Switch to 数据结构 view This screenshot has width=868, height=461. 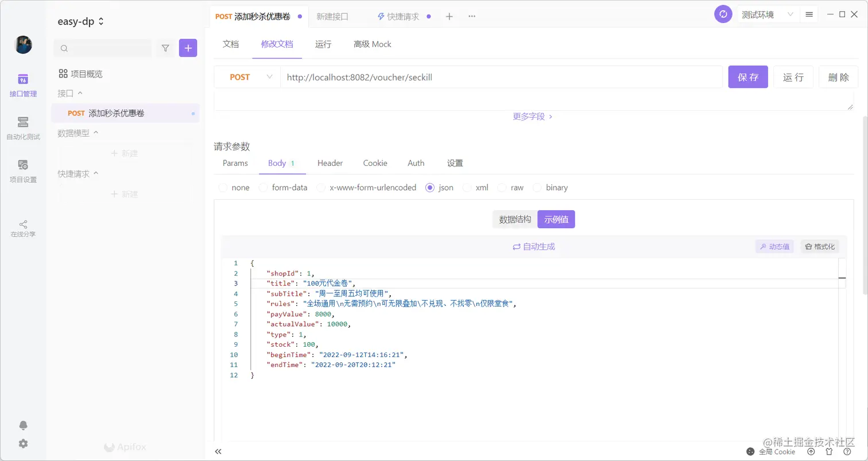pos(515,219)
